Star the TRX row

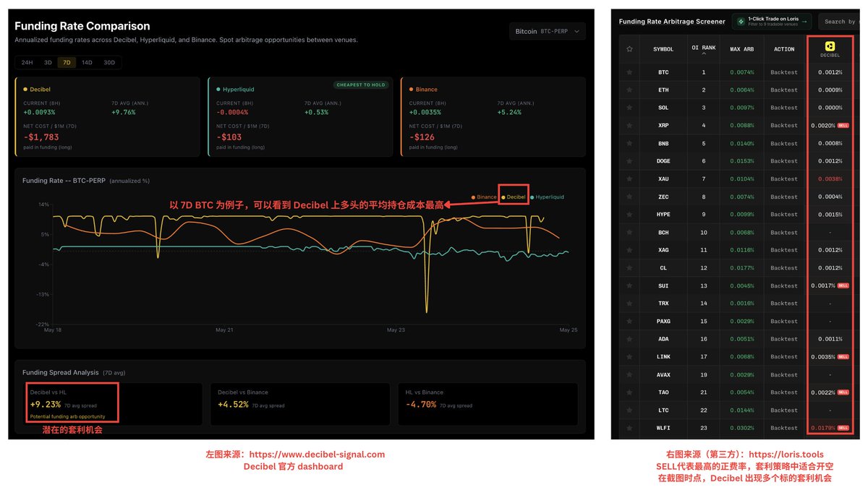coord(629,304)
